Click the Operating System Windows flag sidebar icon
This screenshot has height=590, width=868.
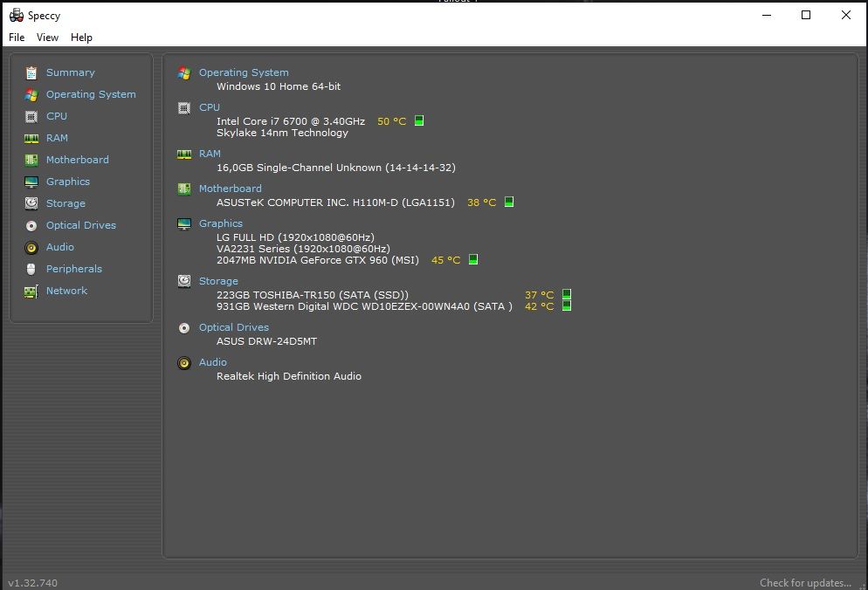tap(31, 94)
